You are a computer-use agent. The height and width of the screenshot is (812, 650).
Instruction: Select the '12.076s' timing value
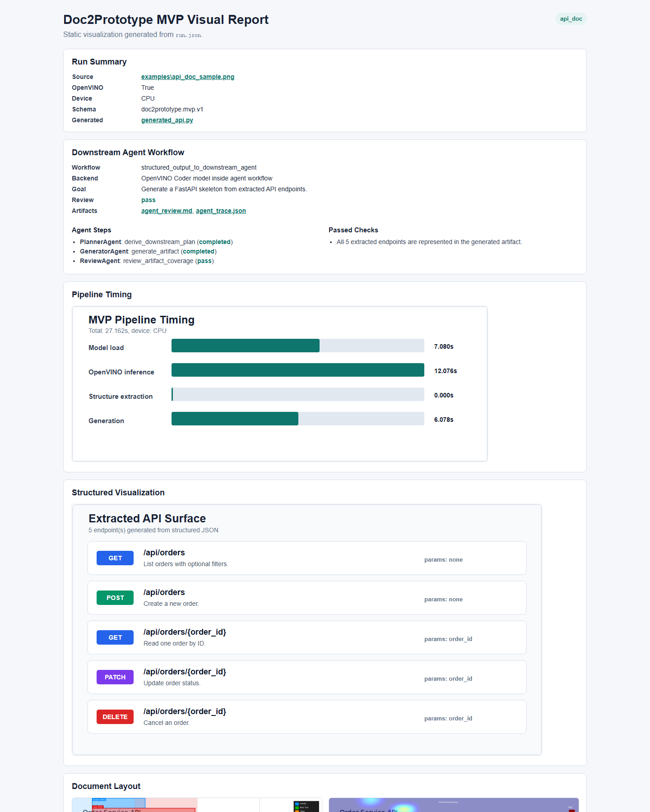point(446,371)
